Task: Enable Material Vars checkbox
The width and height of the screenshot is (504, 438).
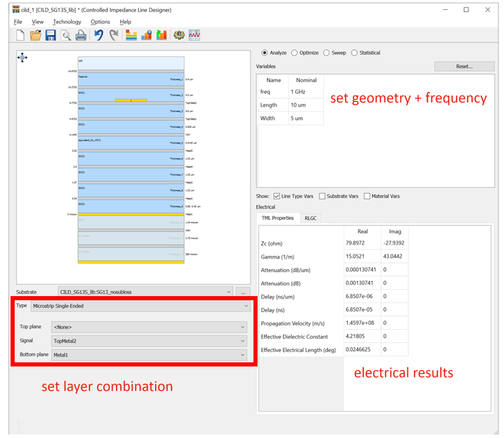Action: [x=367, y=196]
